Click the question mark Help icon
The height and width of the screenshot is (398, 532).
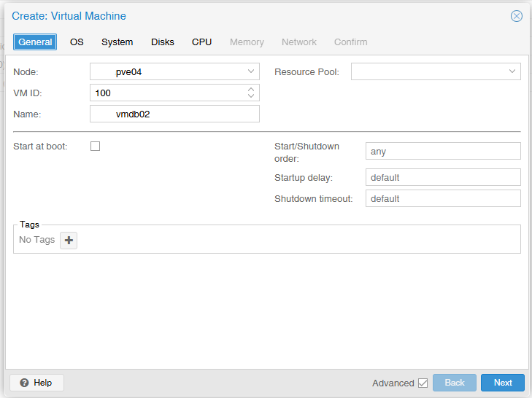coord(24,383)
